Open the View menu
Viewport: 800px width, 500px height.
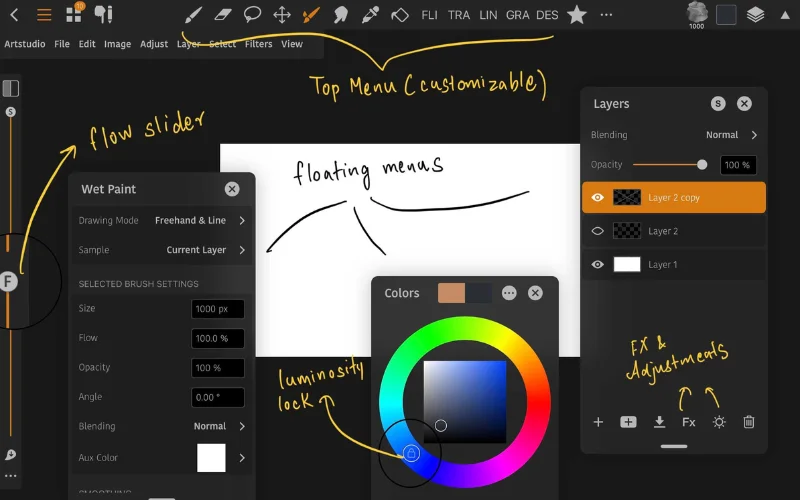292,44
